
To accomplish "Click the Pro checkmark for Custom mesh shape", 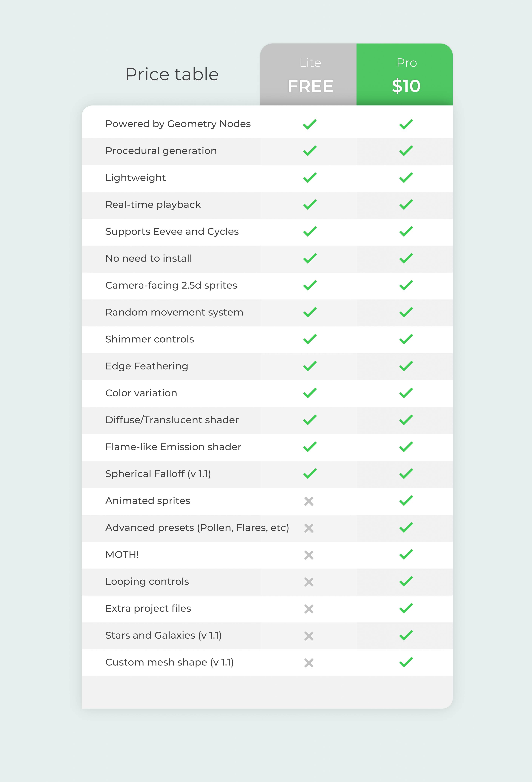I will tap(406, 662).
